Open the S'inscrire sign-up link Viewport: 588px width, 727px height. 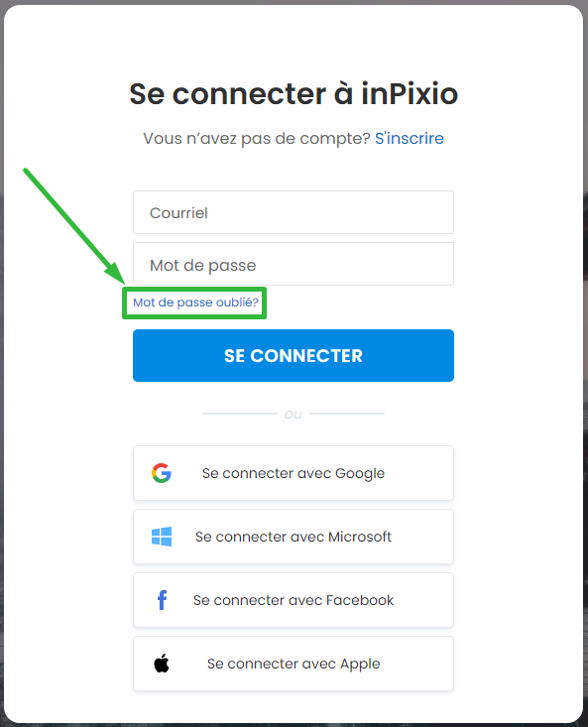pyautogui.click(x=410, y=138)
